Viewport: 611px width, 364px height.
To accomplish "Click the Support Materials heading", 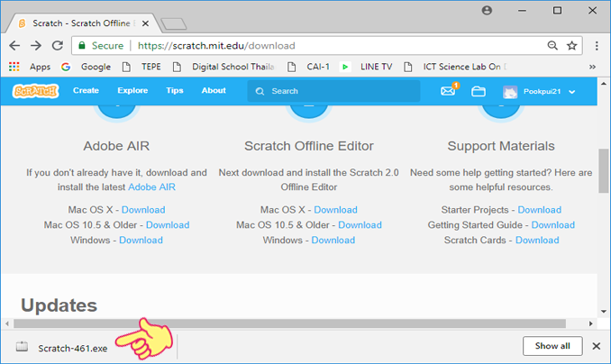I will (501, 146).
